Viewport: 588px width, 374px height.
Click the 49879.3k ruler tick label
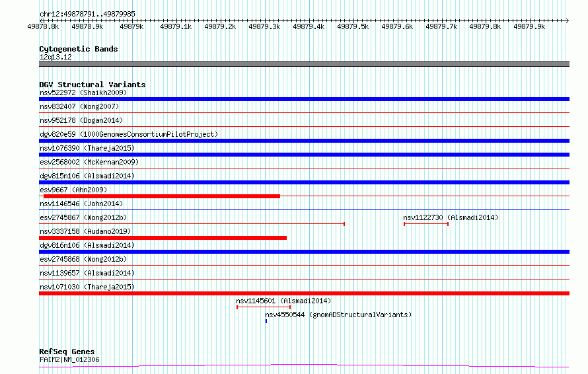tap(264, 26)
